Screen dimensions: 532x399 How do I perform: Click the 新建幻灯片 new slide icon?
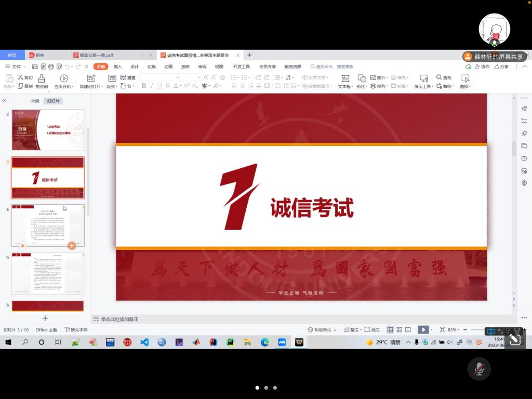point(91,78)
